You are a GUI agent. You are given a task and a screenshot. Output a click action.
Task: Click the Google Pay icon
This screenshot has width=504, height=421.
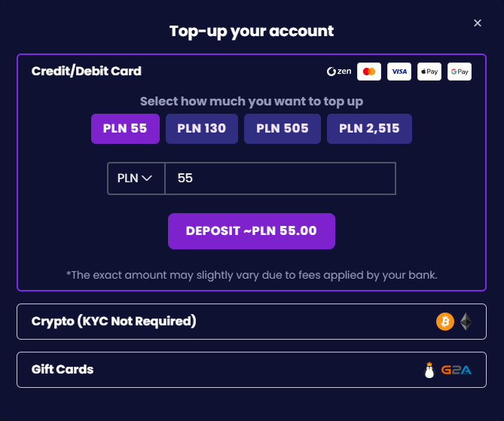(x=460, y=72)
